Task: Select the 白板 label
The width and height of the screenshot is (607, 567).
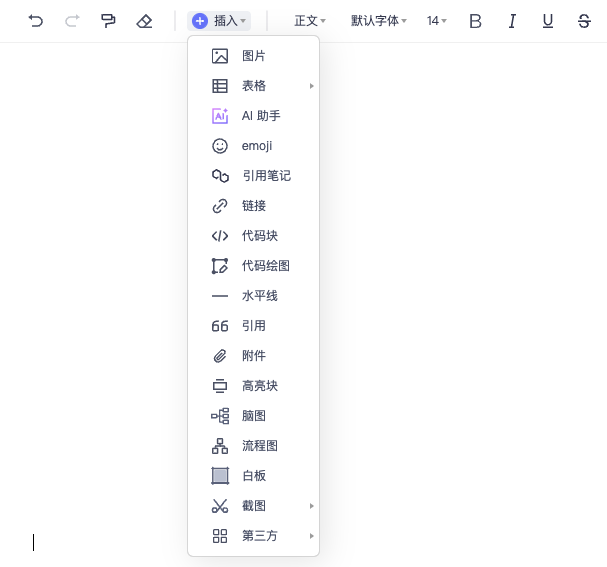Action: pyautogui.click(x=254, y=476)
